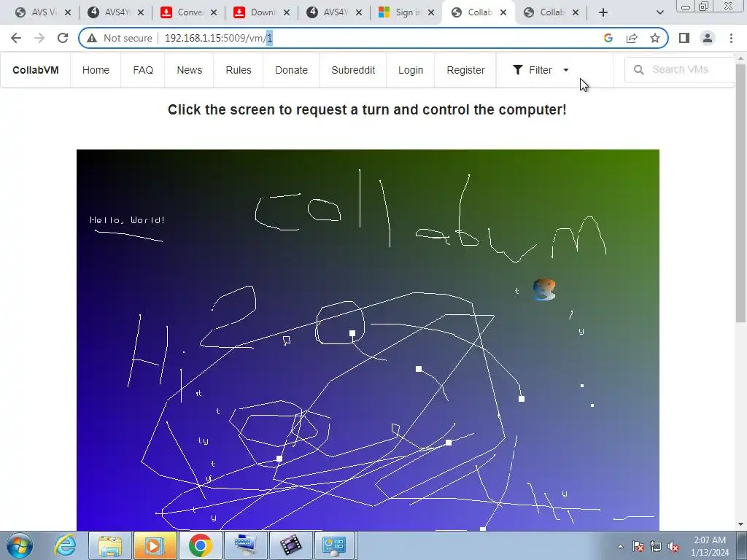Launch Internet Explorer from taskbar

pyautogui.click(x=65, y=545)
